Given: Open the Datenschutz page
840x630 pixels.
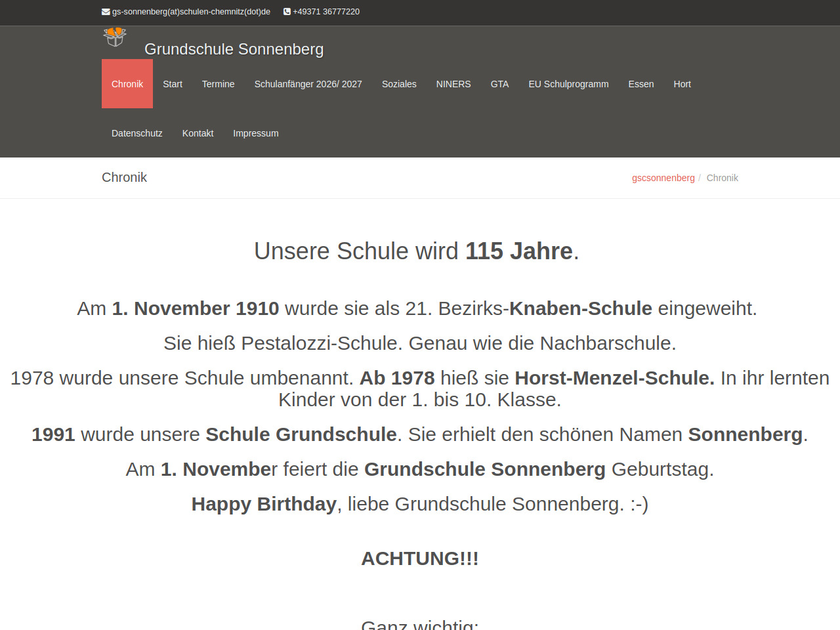Looking at the screenshot, I should [136, 133].
